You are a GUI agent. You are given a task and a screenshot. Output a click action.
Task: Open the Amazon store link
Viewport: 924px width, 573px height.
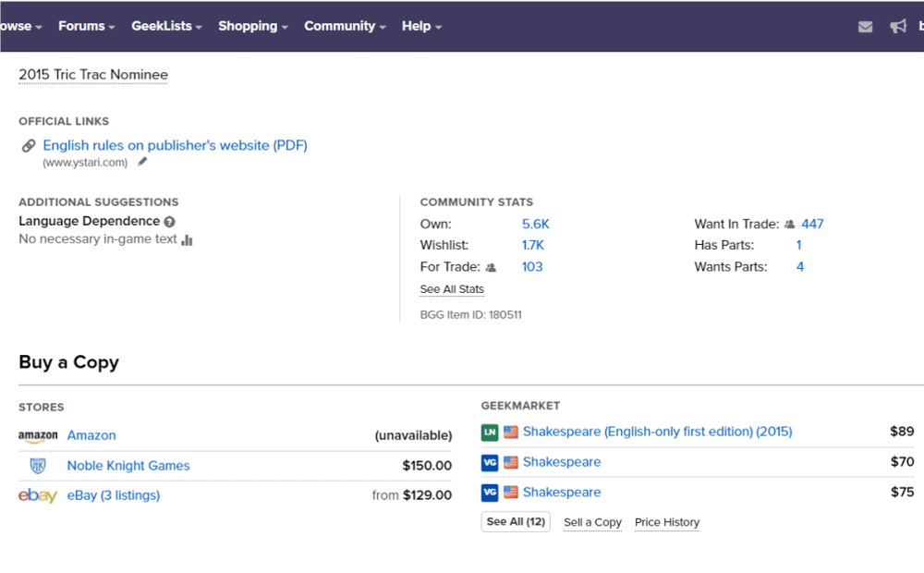click(91, 435)
